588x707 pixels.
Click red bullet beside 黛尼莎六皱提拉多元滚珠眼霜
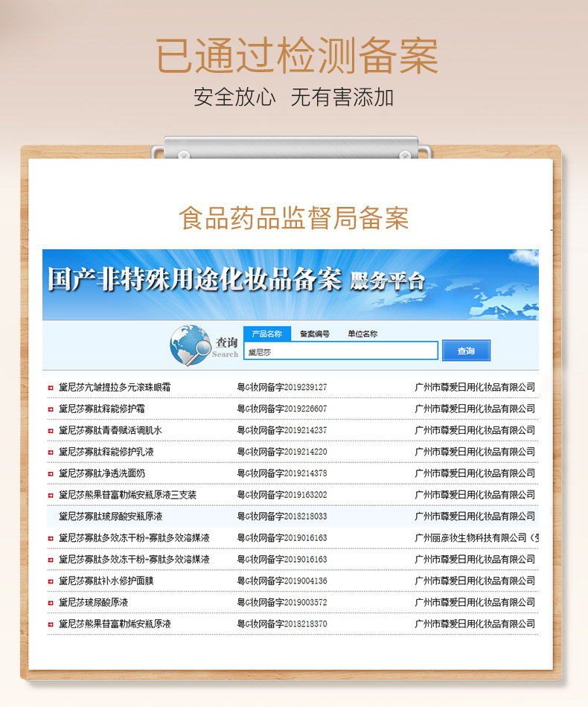[51, 388]
